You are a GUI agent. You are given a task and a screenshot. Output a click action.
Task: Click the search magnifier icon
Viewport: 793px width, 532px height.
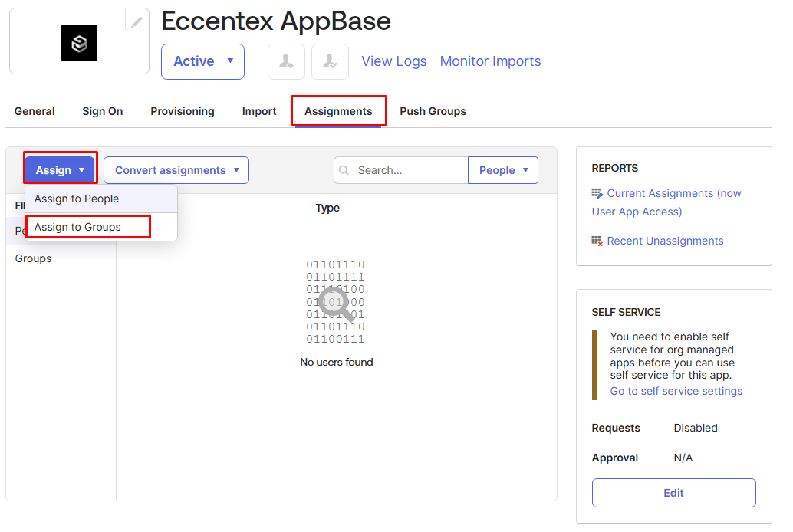pos(344,170)
